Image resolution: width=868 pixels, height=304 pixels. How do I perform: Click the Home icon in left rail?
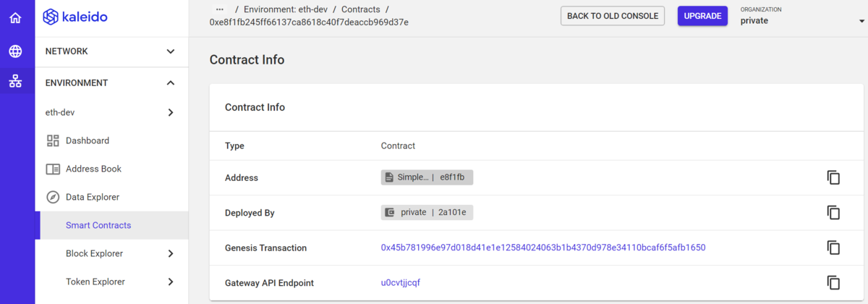[15, 17]
